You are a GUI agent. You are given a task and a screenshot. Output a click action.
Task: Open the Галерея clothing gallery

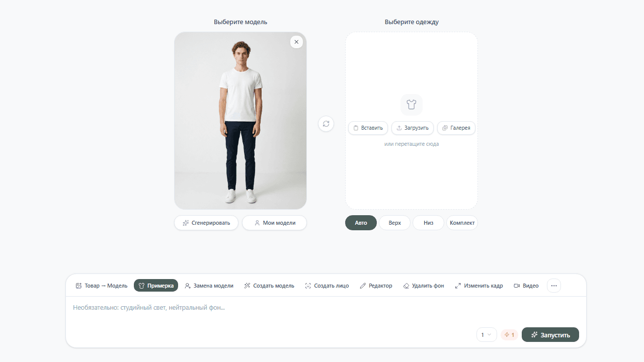[456, 128]
